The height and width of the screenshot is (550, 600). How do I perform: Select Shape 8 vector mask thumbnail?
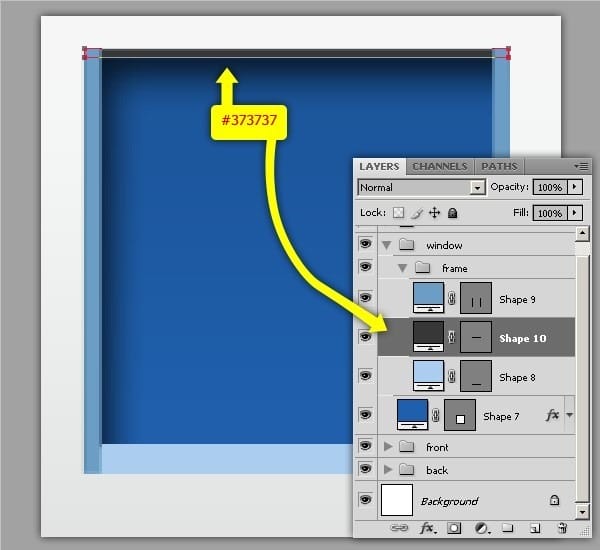coord(476,376)
